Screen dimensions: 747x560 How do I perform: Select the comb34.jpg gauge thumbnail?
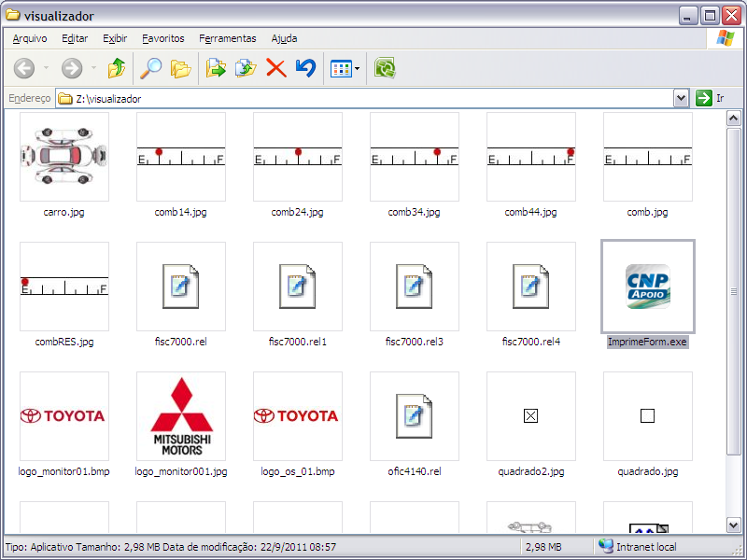[415, 157]
